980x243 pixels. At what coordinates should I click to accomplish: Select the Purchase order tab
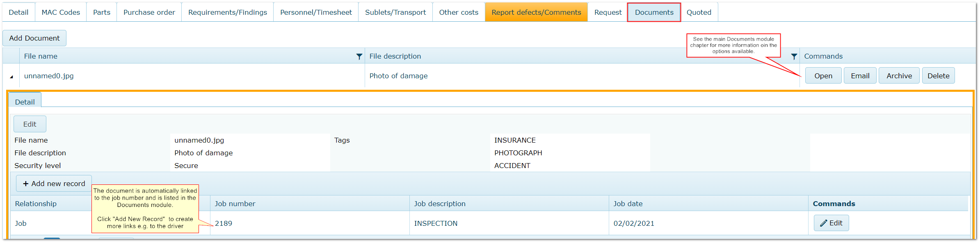[149, 12]
